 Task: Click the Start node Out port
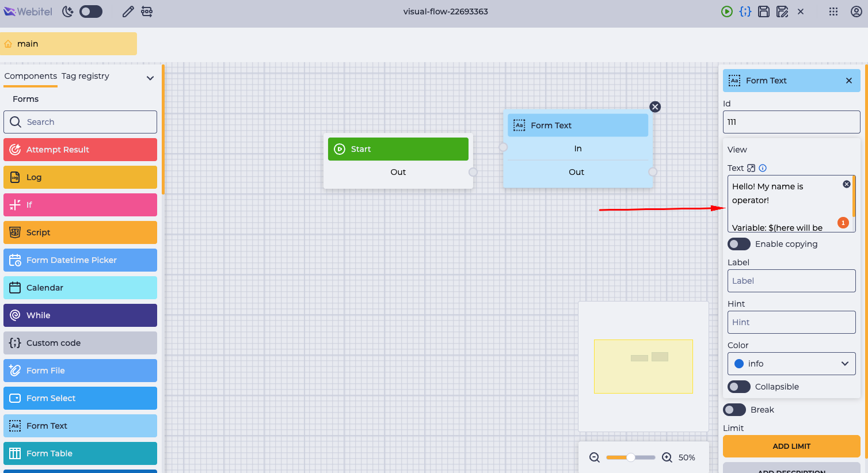pos(473,172)
